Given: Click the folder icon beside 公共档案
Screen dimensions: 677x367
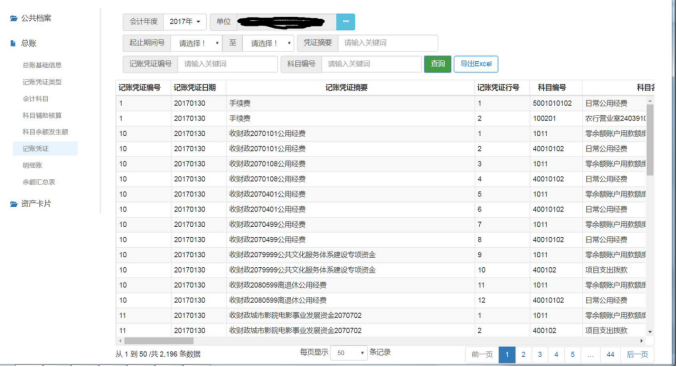Looking at the screenshot, I should (x=14, y=18).
